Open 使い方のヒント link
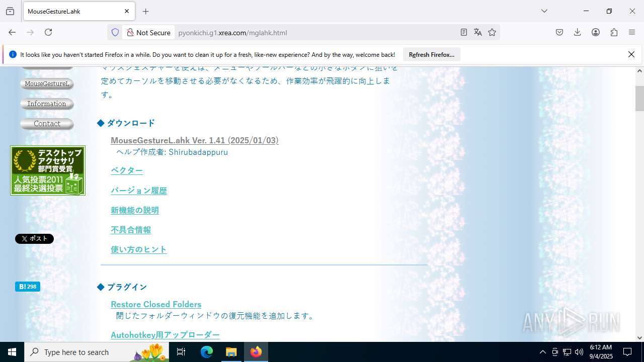The image size is (644, 362). tap(139, 249)
